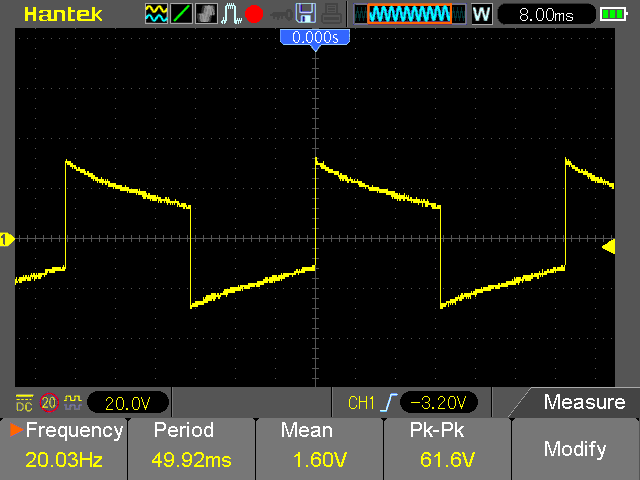This screenshot has width=640, height=480.
Task: Click the green diagonal line icon
Action: pos(182,14)
